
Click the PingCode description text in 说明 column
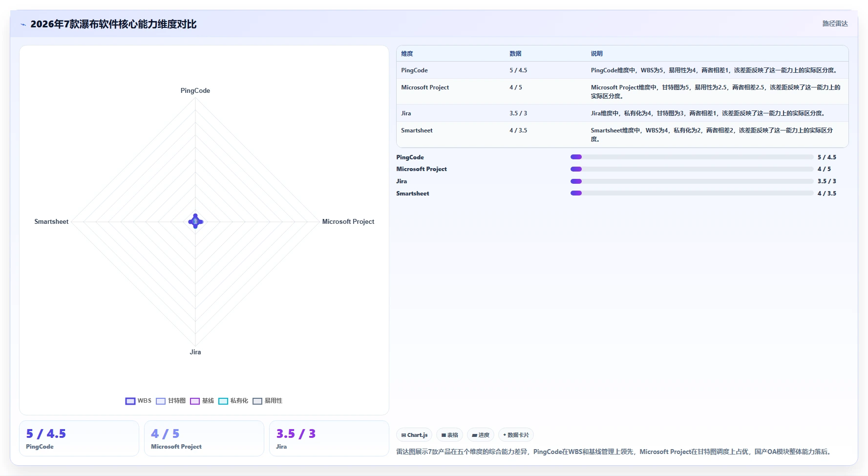(x=715, y=70)
